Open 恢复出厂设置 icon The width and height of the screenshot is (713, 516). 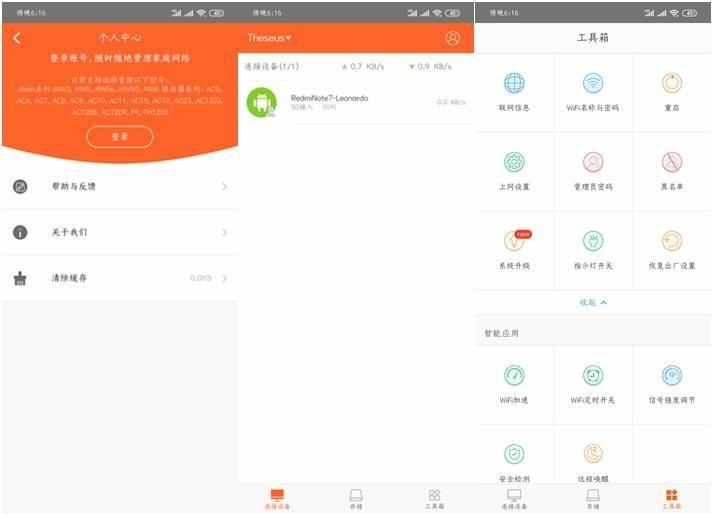point(672,241)
